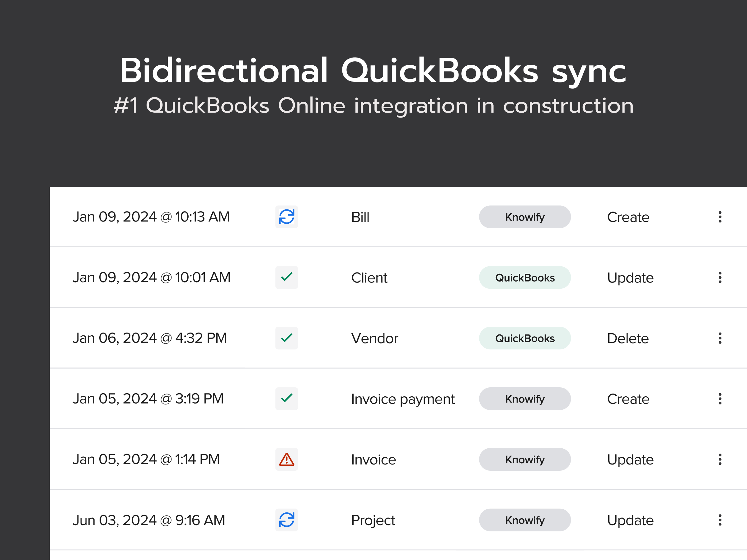Click the QuickBooks badge in the Vendor row
This screenshot has width=747, height=560.
[x=525, y=338]
